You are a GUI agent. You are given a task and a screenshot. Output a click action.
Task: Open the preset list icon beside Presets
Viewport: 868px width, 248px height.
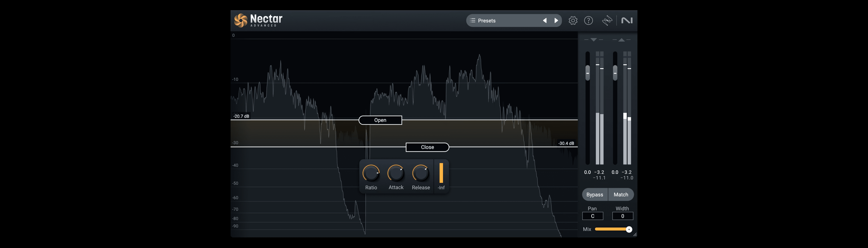tap(473, 20)
